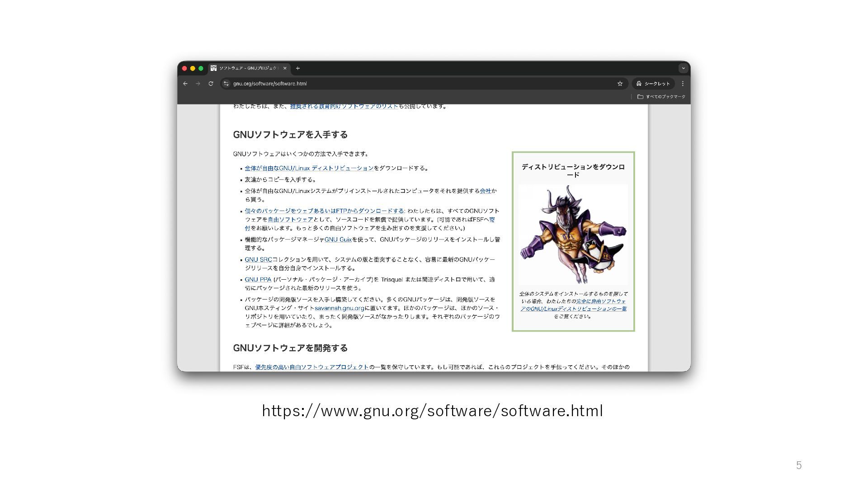
Task: Click the browser forward arrow
Action: click(x=198, y=84)
